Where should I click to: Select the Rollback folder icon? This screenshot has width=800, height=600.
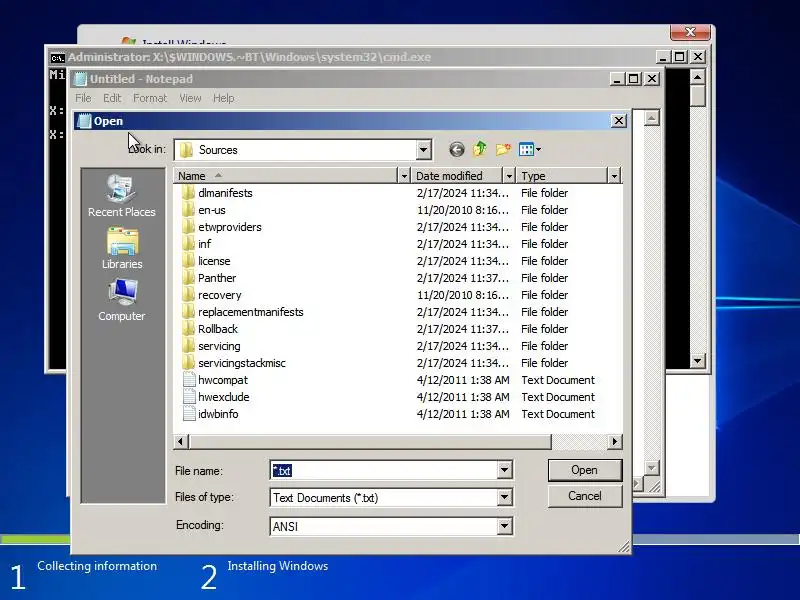click(188, 329)
